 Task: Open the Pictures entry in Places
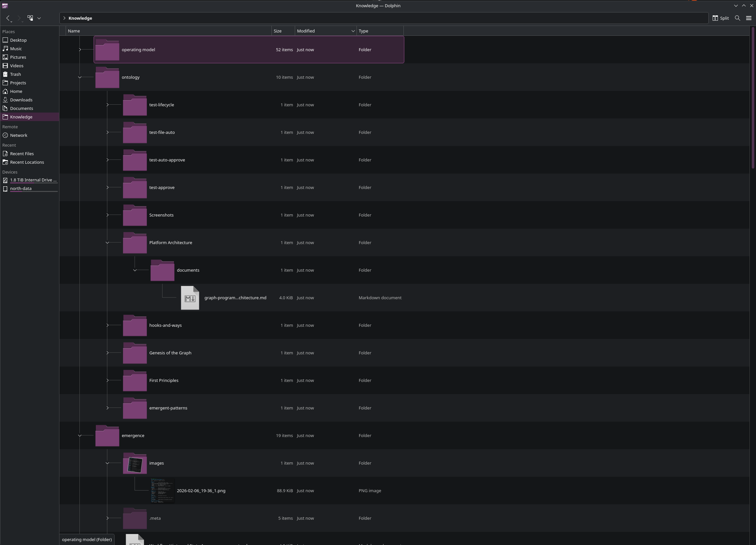click(18, 57)
